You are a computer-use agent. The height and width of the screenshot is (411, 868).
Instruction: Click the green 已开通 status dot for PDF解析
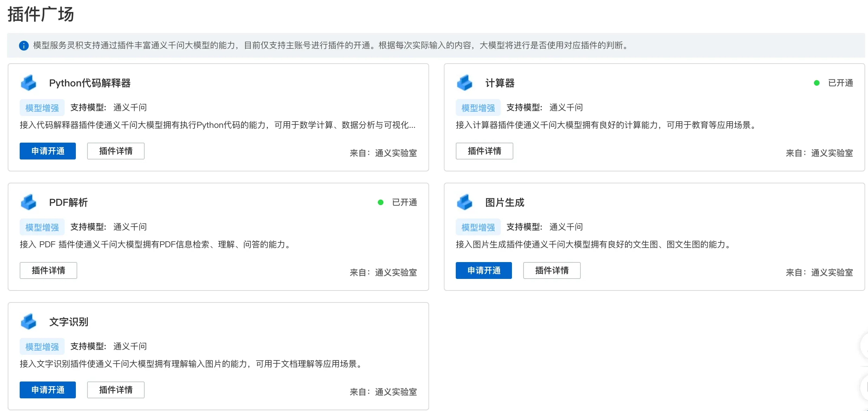click(x=381, y=202)
